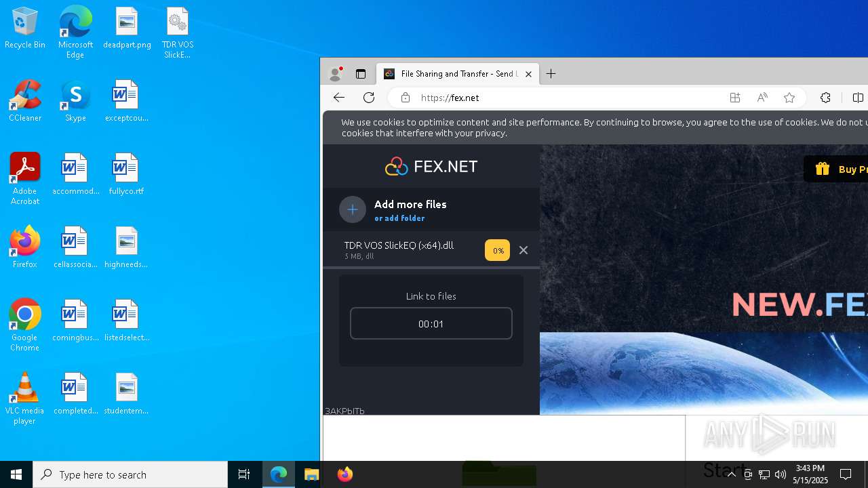
Task: Open volume control in system tray
Action: point(781,474)
